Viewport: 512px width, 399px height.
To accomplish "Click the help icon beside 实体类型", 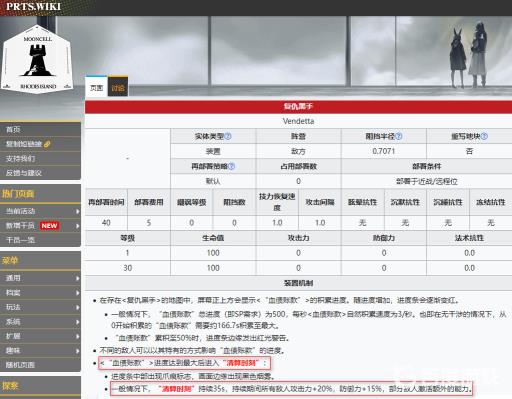I will click(228, 136).
